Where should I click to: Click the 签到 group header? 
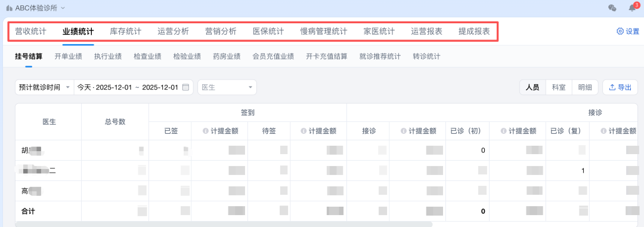tap(247, 112)
